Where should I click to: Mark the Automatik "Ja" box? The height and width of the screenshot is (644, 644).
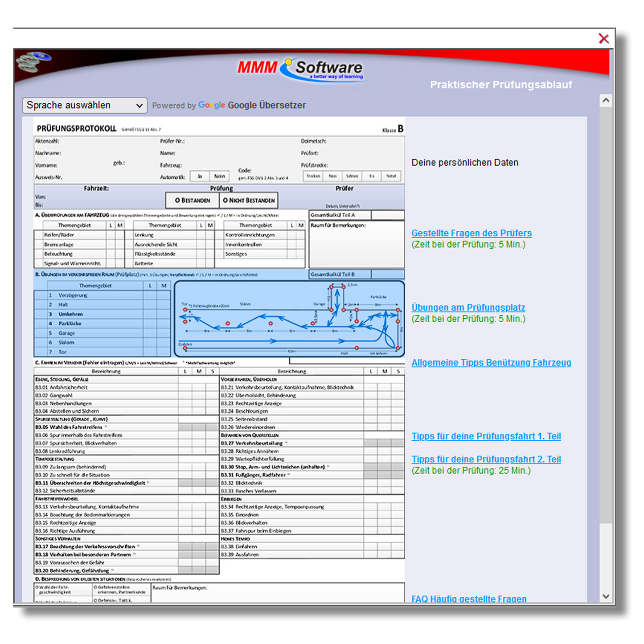(200, 176)
